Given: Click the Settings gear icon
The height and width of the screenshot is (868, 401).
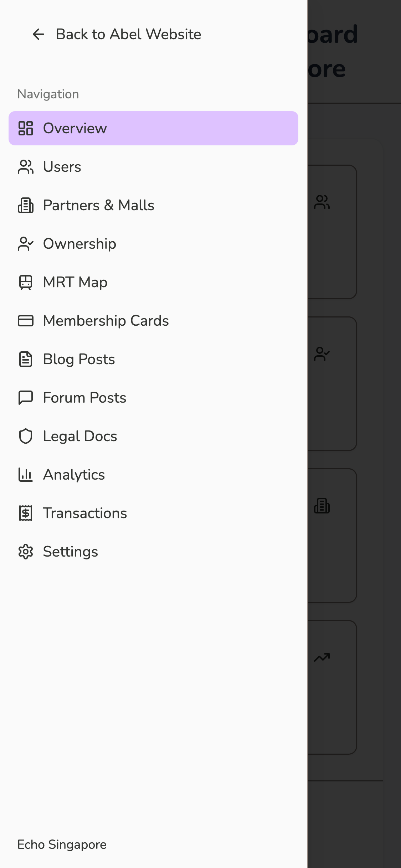Looking at the screenshot, I should [x=26, y=552].
